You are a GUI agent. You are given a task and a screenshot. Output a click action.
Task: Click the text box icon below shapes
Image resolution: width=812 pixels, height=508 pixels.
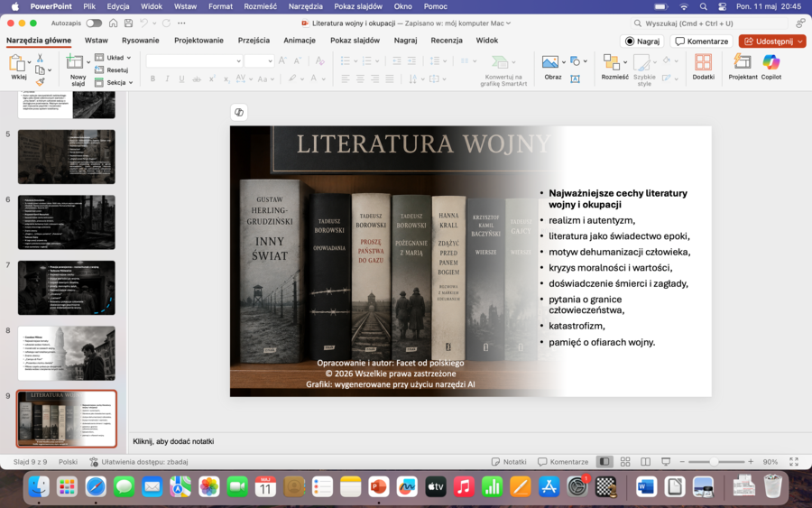click(575, 79)
